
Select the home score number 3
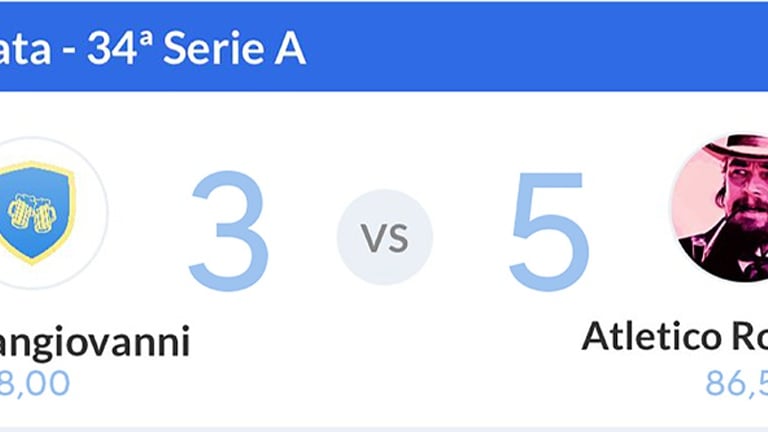(228, 232)
